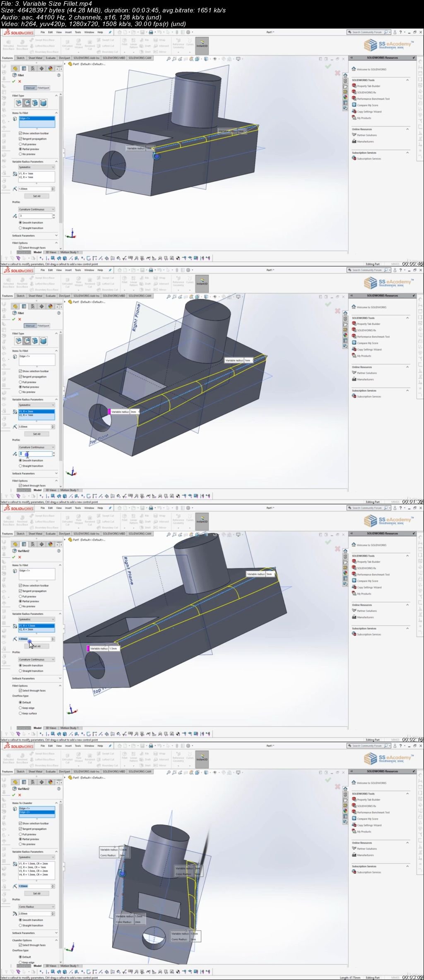The image size is (424, 980).
Task: Toggle Select through faces in 00:02:16 frame
Action: coord(20,690)
